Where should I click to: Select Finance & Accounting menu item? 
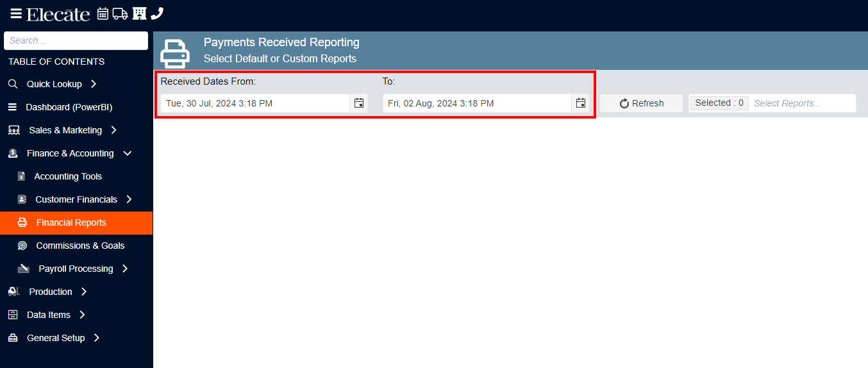[71, 153]
